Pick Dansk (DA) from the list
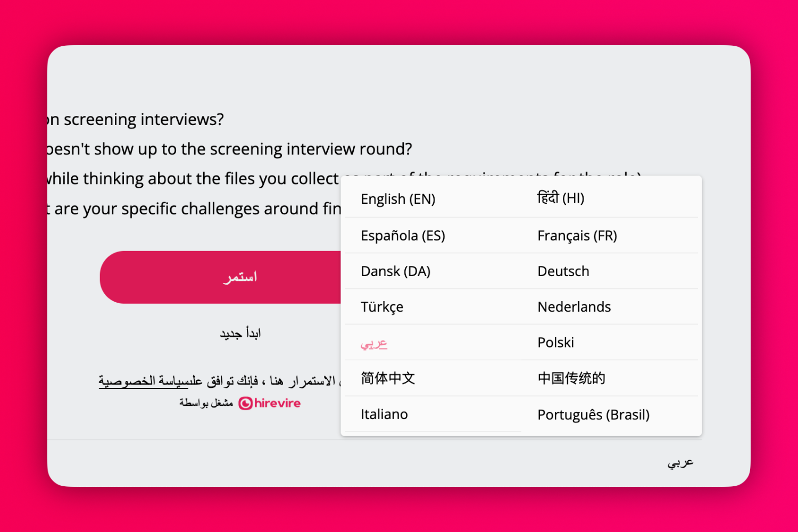798x532 pixels. coord(395,271)
